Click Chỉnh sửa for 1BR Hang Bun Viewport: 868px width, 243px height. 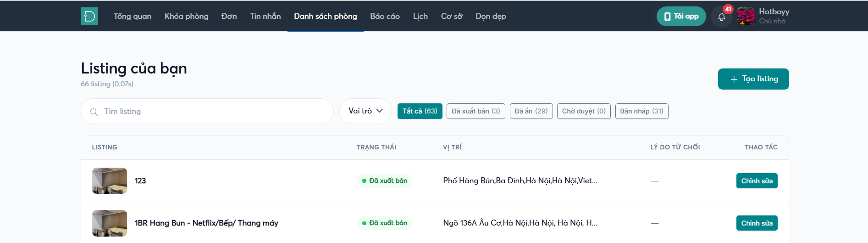[x=757, y=223]
